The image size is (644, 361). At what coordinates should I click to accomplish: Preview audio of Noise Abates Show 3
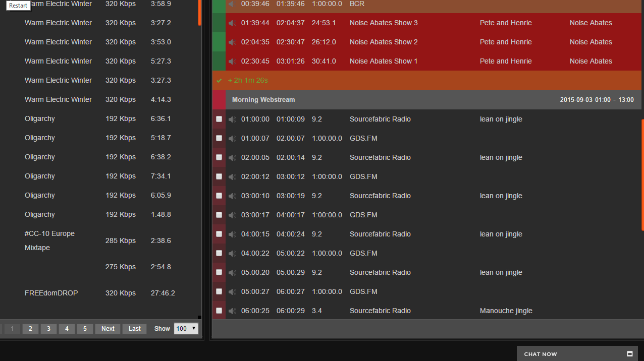tap(232, 23)
